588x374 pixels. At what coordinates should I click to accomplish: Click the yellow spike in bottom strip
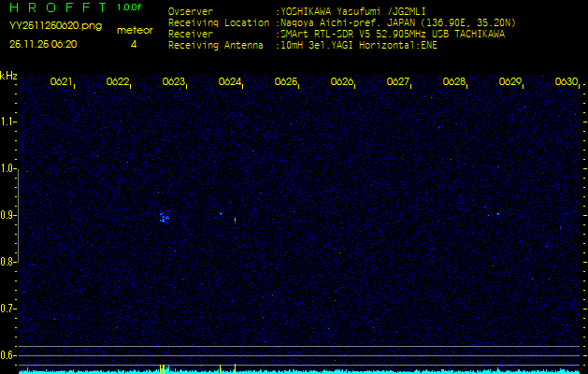point(163,368)
